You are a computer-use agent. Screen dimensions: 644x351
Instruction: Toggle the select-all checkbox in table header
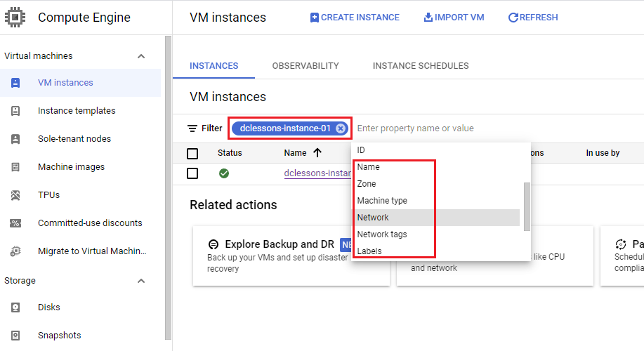click(192, 154)
